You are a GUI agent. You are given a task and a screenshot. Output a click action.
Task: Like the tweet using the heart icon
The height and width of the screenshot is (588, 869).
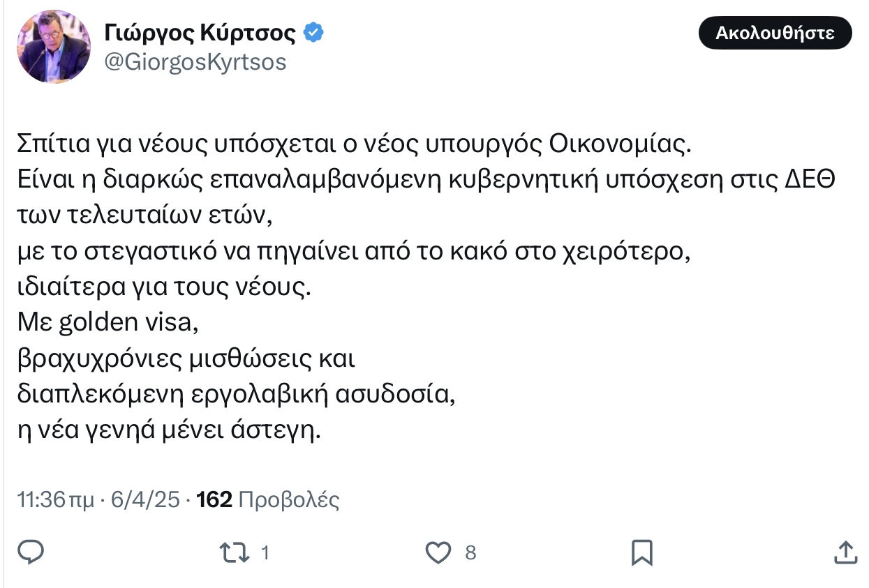click(438, 553)
